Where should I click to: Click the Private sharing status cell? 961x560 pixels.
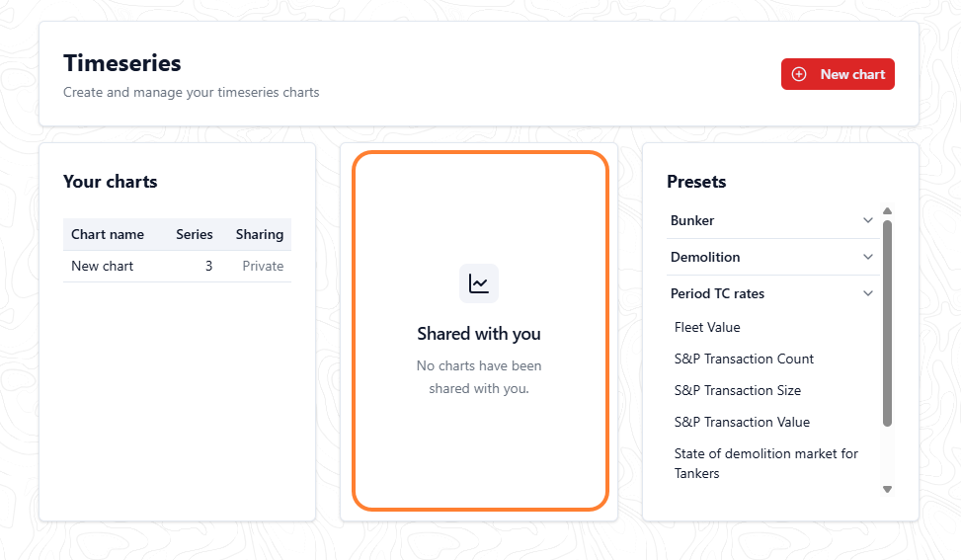263,266
